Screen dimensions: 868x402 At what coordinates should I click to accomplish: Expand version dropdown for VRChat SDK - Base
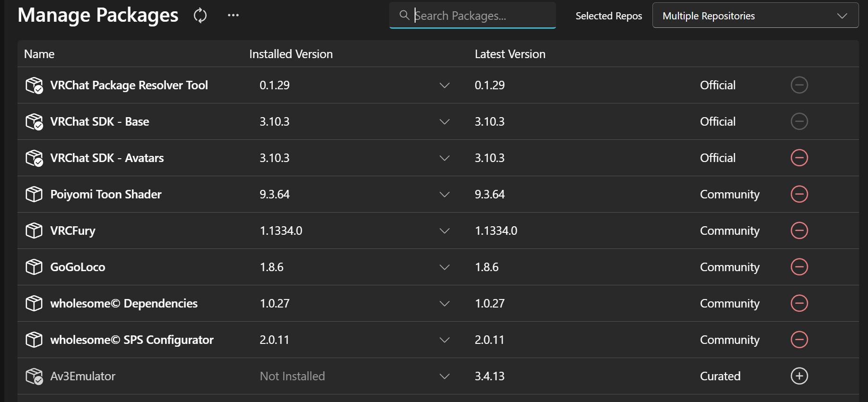(x=444, y=122)
